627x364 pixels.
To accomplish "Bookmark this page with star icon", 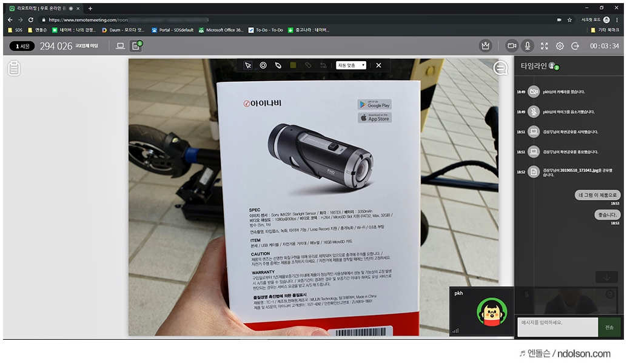I will click(x=569, y=19).
